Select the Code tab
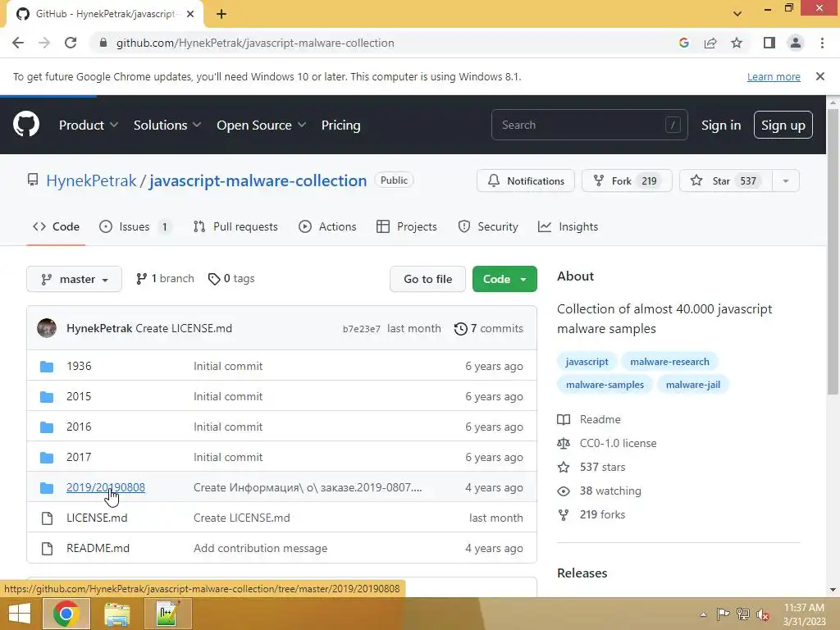 tap(56, 226)
